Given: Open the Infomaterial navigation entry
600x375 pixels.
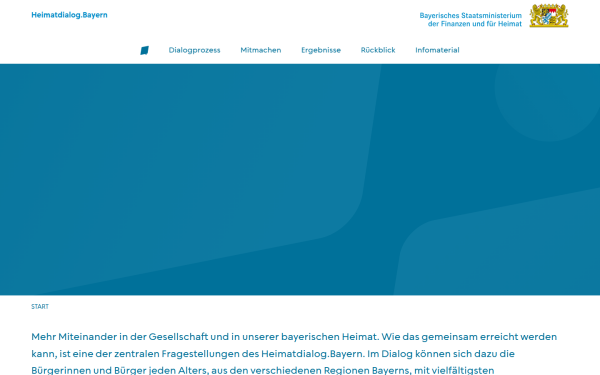Looking at the screenshot, I should [x=437, y=50].
